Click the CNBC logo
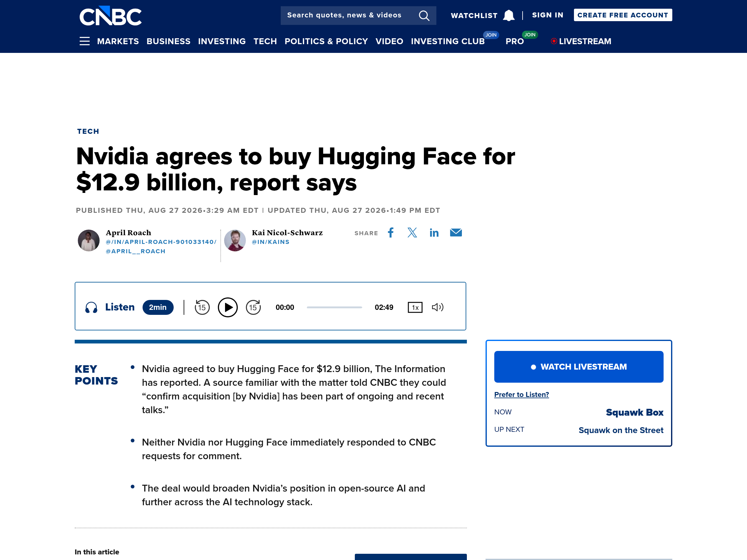The image size is (747, 560). click(x=110, y=16)
